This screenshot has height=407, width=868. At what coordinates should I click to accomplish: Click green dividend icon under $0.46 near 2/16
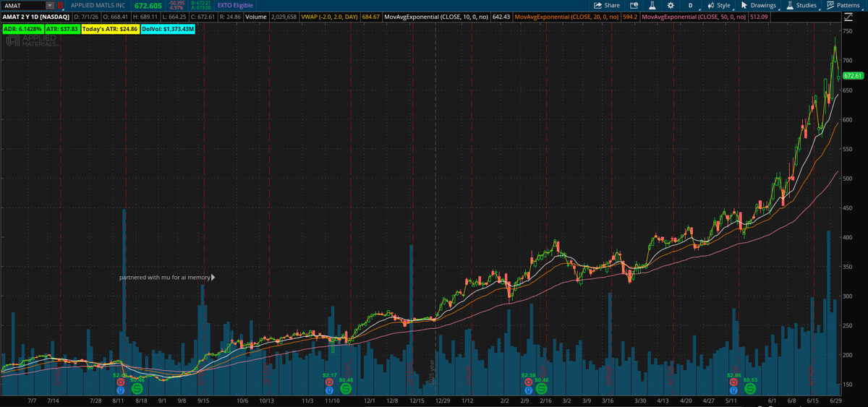click(541, 389)
